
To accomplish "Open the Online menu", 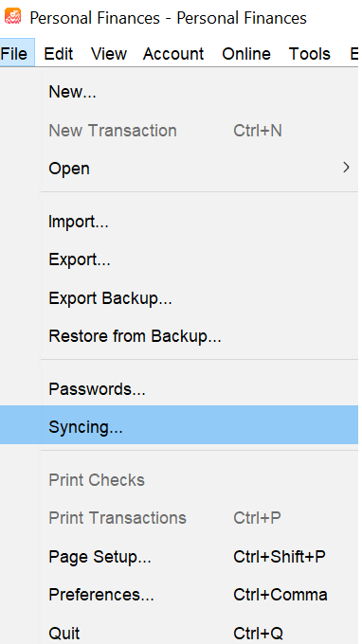I will [246, 54].
